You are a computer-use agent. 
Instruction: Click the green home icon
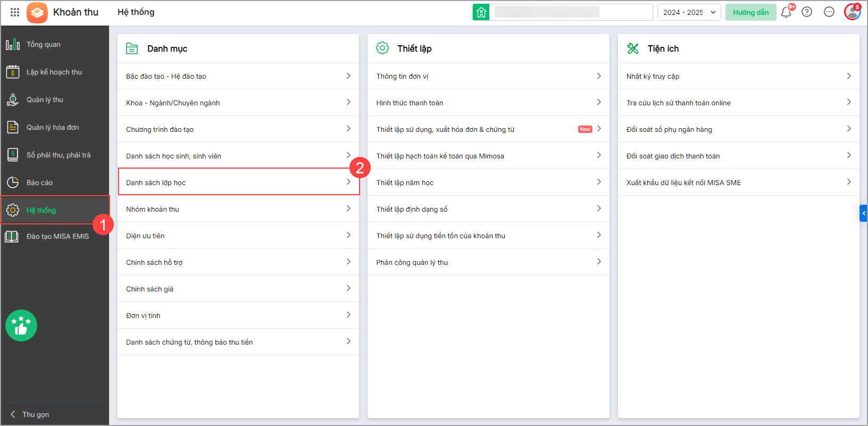coord(481,12)
